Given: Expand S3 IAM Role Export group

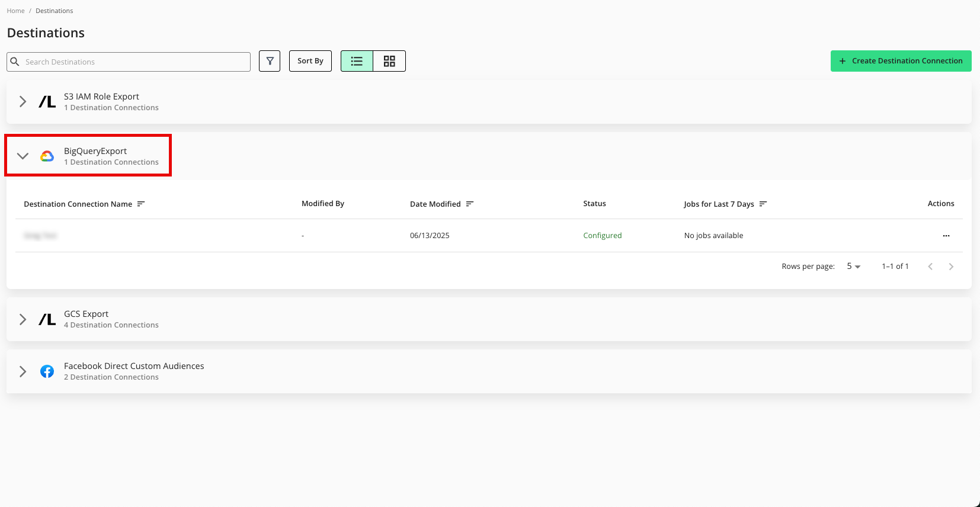Looking at the screenshot, I should click(x=23, y=102).
